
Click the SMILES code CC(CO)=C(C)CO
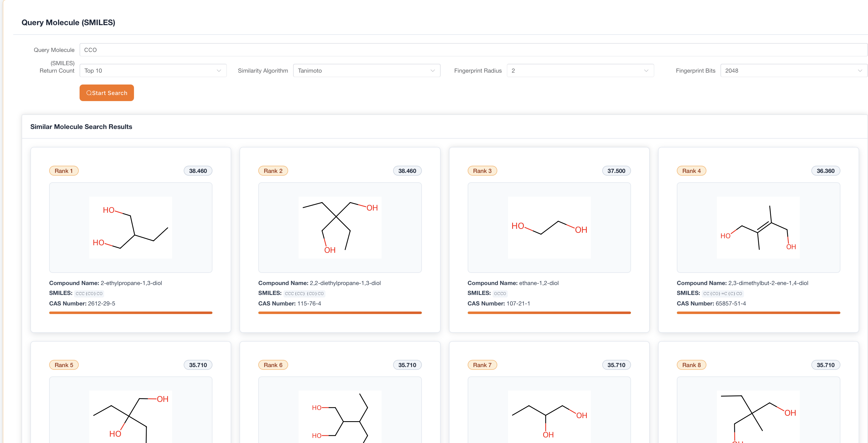tap(722, 293)
